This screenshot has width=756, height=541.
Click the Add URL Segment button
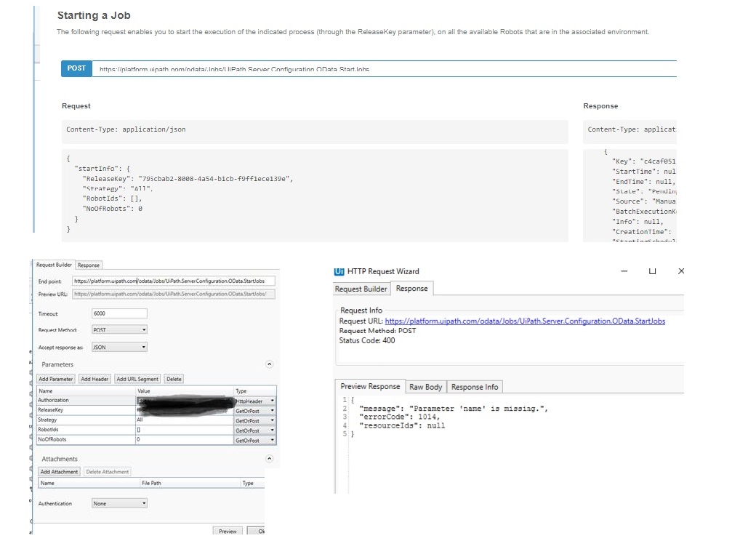(137, 379)
